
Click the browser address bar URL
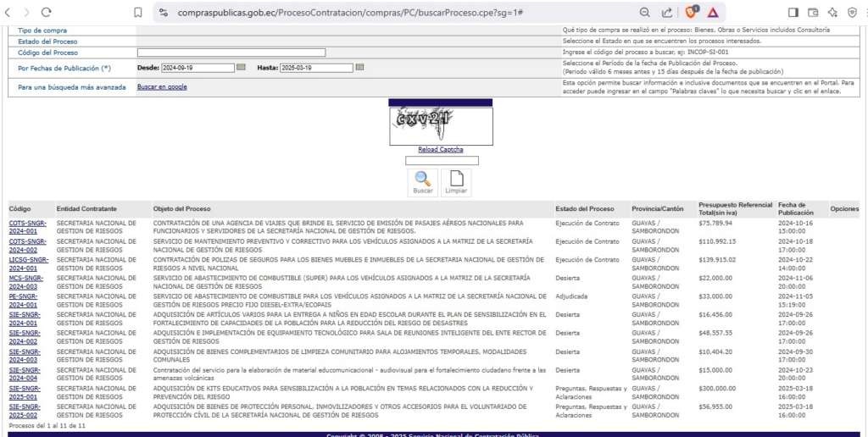point(351,12)
